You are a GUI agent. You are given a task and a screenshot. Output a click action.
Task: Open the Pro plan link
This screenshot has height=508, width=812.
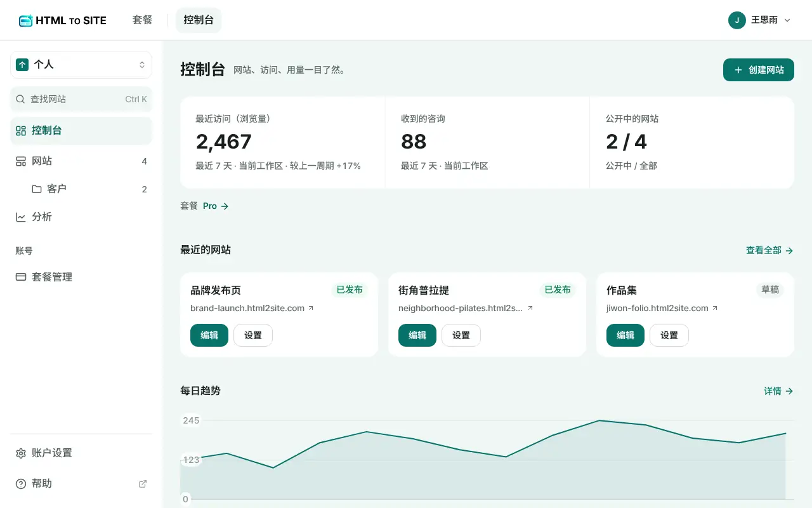pyautogui.click(x=216, y=206)
